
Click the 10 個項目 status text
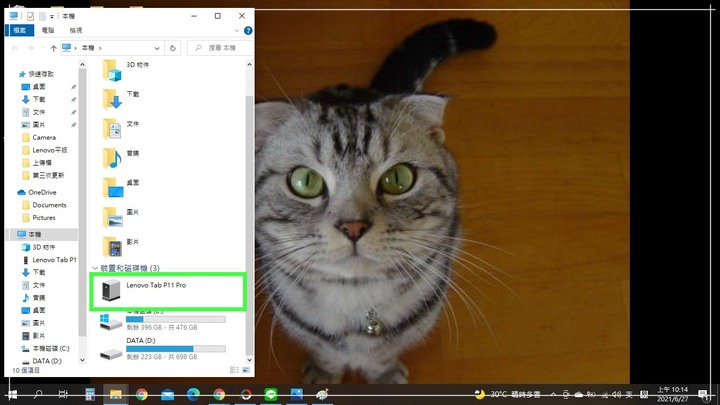(26, 370)
